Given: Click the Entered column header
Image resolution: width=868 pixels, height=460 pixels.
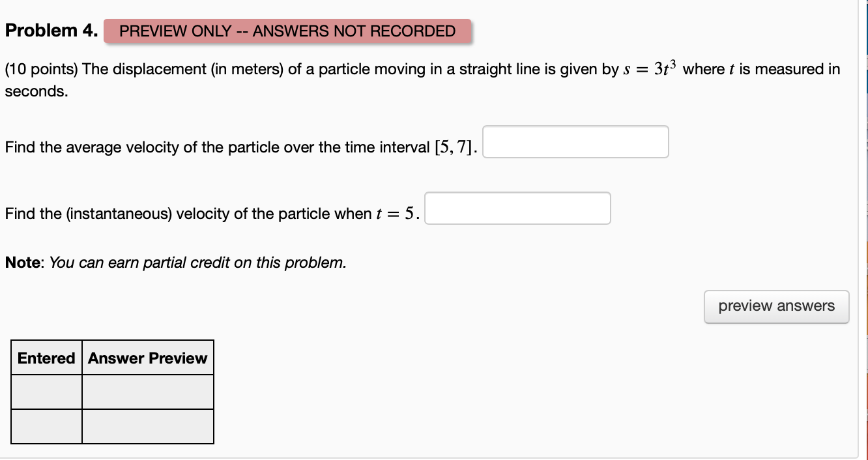Looking at the screenshot, I should coord(46,358).
